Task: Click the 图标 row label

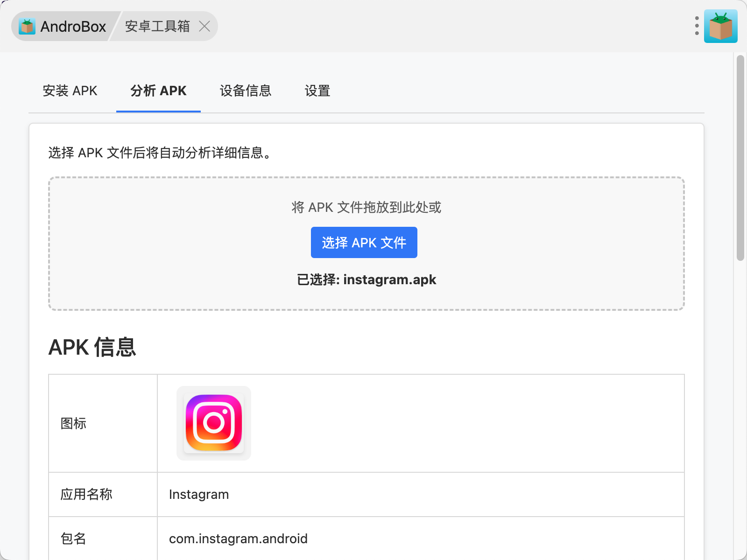Action: point(73,423)
